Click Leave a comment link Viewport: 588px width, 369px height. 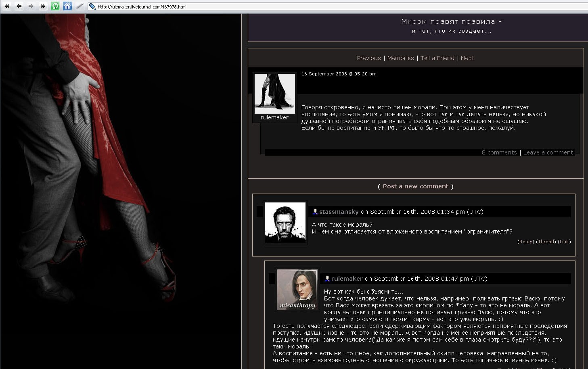548,152
